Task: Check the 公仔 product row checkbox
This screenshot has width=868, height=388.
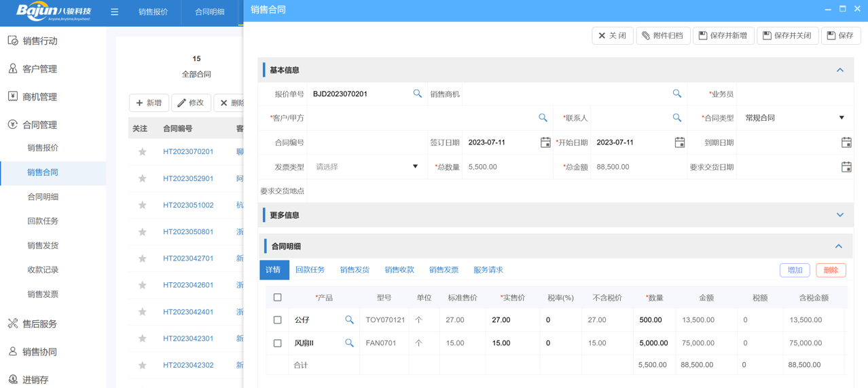Action: click(x=277, y=319)
